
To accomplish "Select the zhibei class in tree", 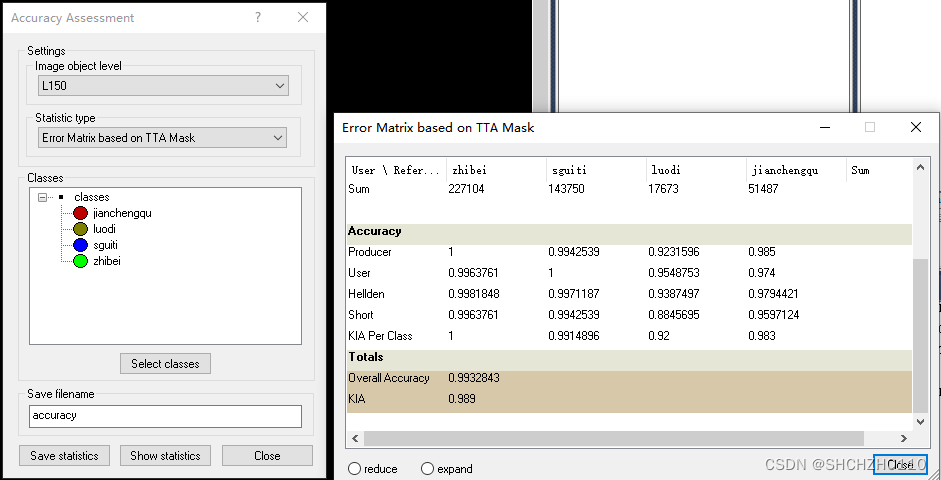I will pyautogui.click(x=106, y=262).
